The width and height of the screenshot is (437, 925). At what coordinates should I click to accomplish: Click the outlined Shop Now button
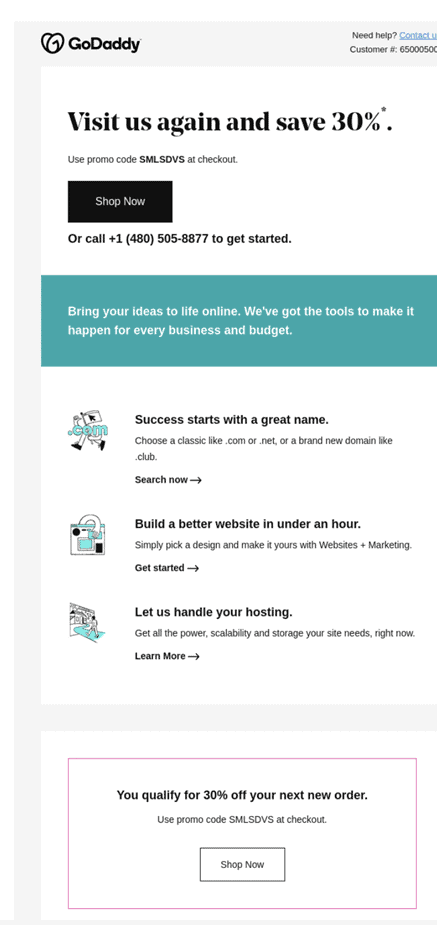(x=242, y=865)
